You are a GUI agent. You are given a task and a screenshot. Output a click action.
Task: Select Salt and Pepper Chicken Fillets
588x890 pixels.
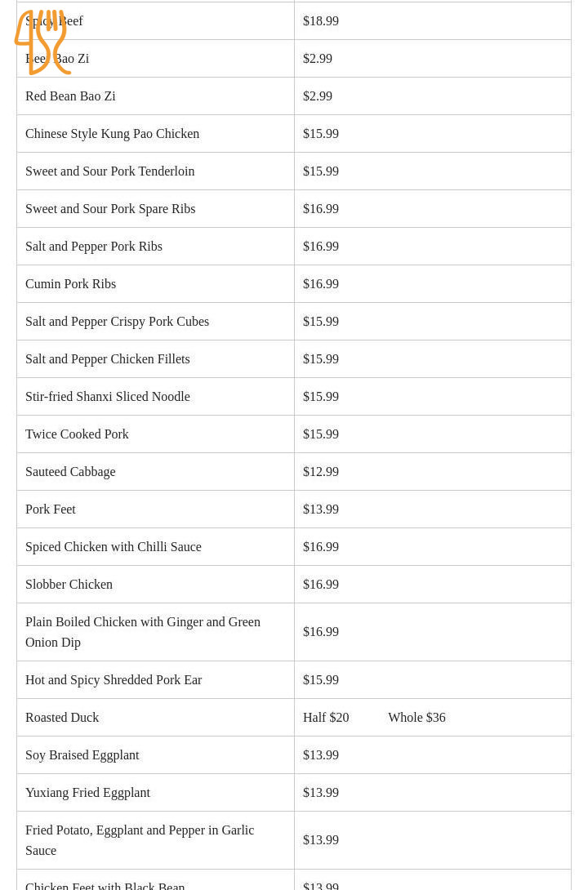[107, 359]
